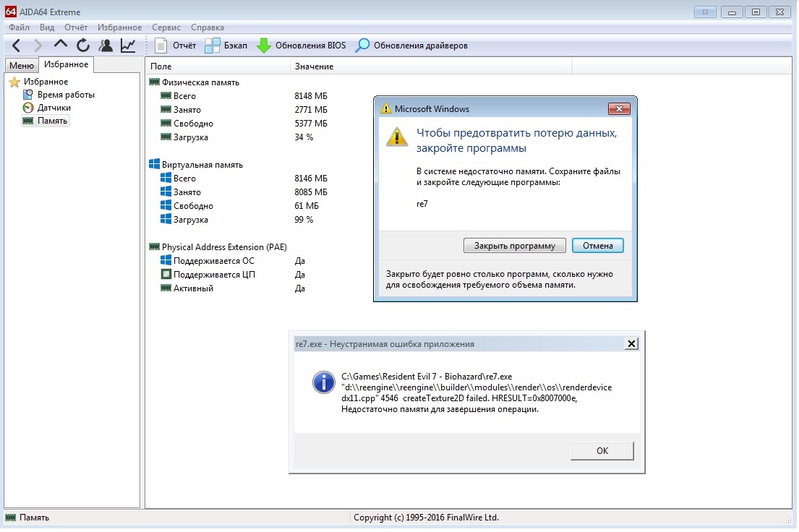Refresh the page with the circular arrow icon
799x532 pixels.
83,46
